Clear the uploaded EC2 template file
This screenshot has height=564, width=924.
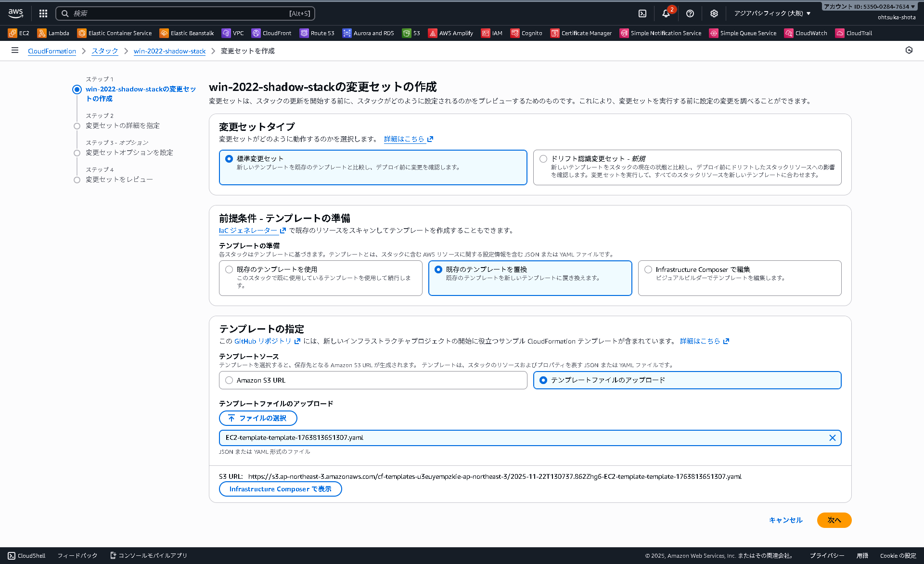(x=833, y=437)
